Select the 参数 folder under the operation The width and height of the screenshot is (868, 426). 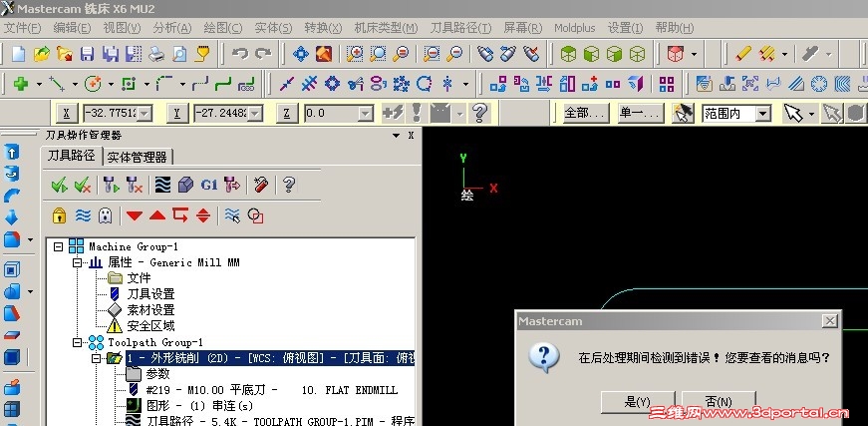click(157, 374)
